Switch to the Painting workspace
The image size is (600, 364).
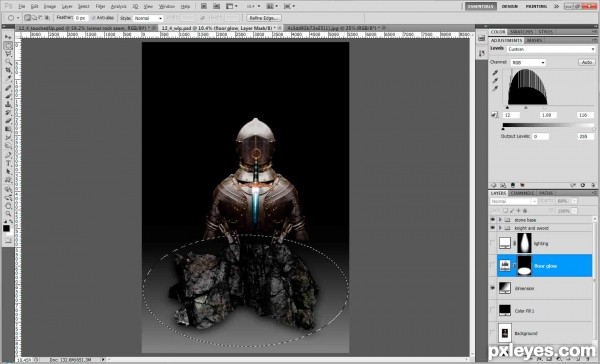(536, 6)
